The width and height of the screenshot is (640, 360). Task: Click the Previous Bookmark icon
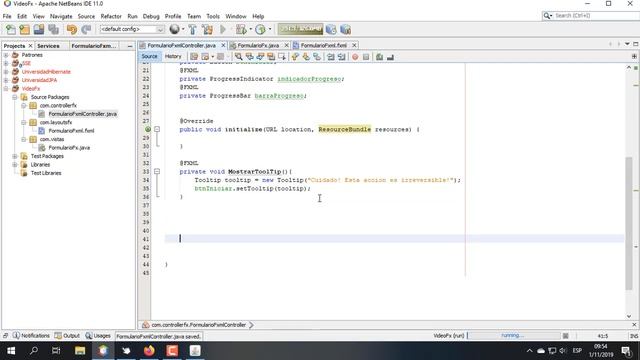coord(295,57)
